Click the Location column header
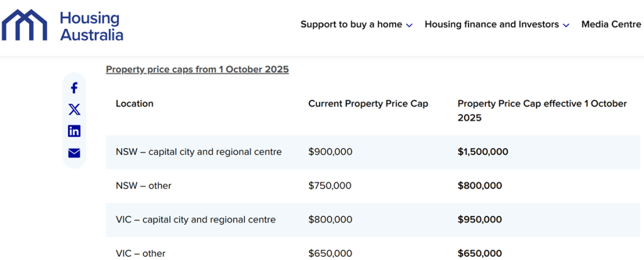This screenshot has width=644, height=260. 135,103
